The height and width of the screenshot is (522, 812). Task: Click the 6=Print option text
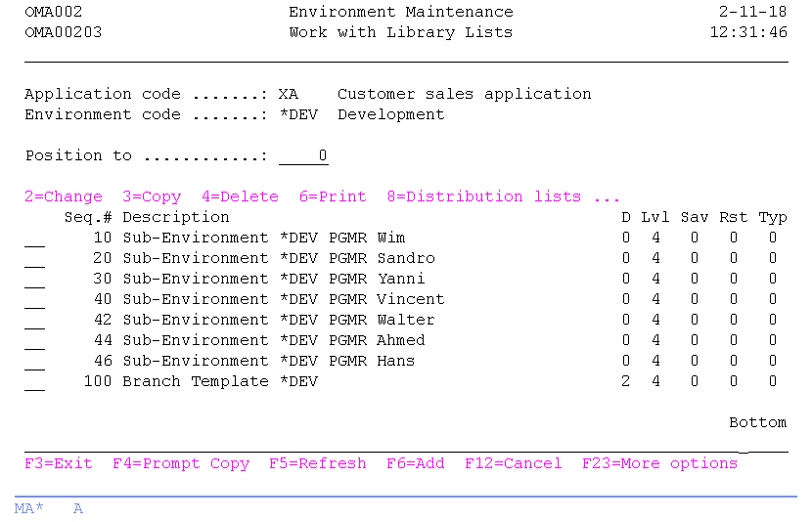pos(333,197)
